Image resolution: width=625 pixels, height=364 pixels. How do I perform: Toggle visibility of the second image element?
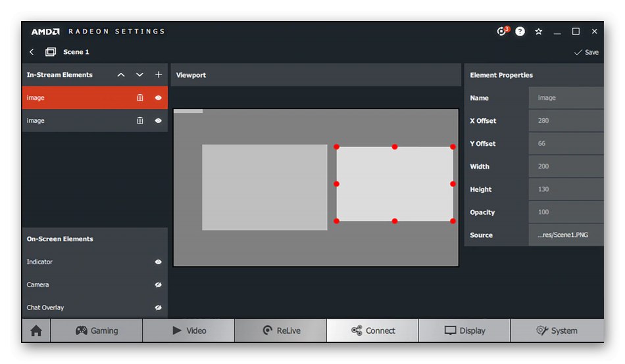click(159, 120)
